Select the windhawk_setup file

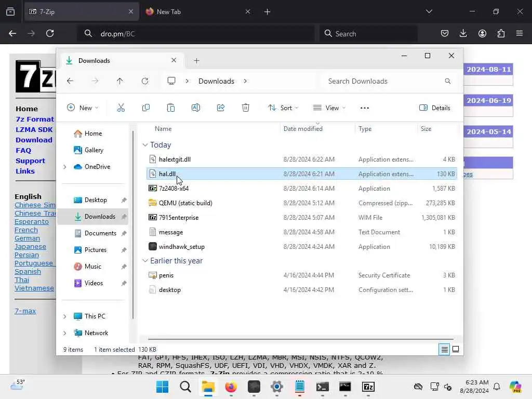(301, 247)
